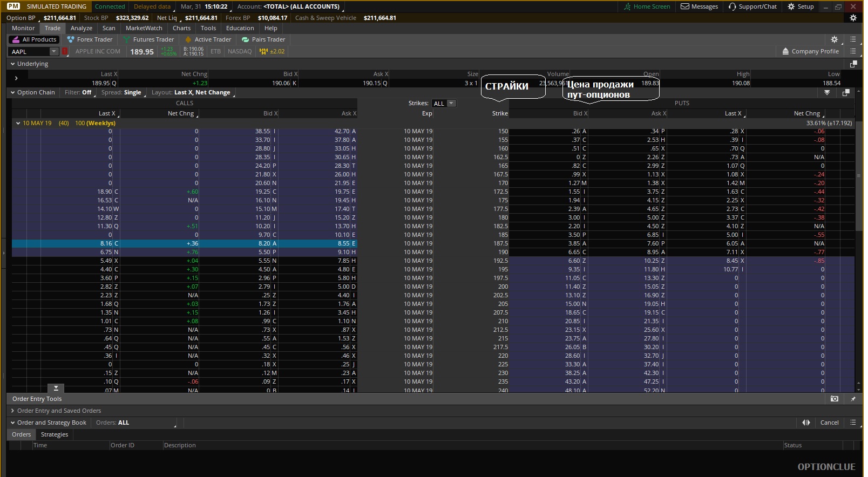The image size is (868, 477).
Task: Open the symbol row list menu icon
Action: 853,51
